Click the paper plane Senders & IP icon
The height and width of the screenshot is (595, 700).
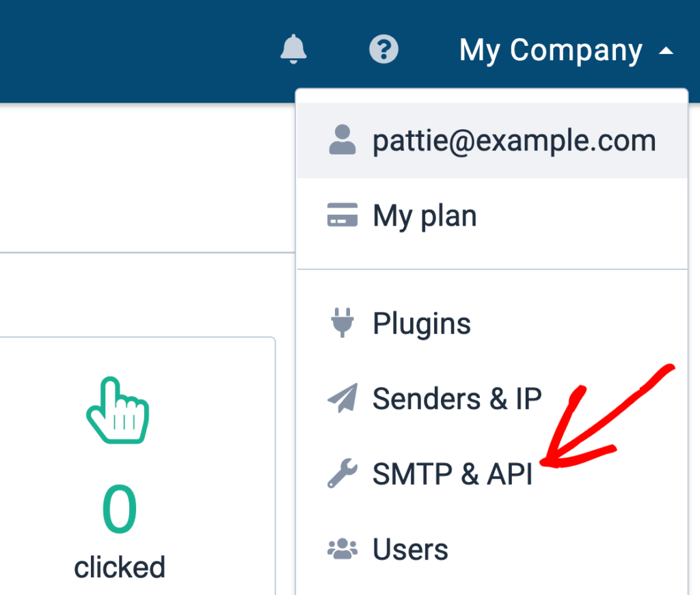[344, 397]
